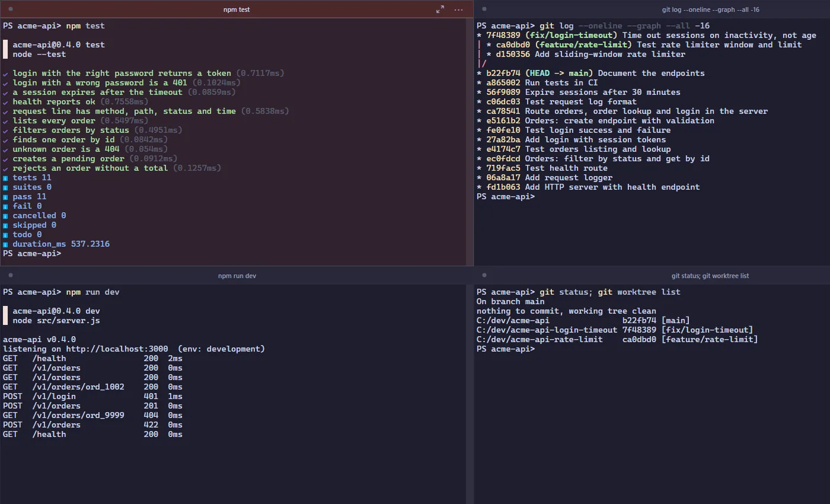Focus the pane titled npm test
Image resolution: width=830 pixels, height=504 pixels.
tap(237, 9)
